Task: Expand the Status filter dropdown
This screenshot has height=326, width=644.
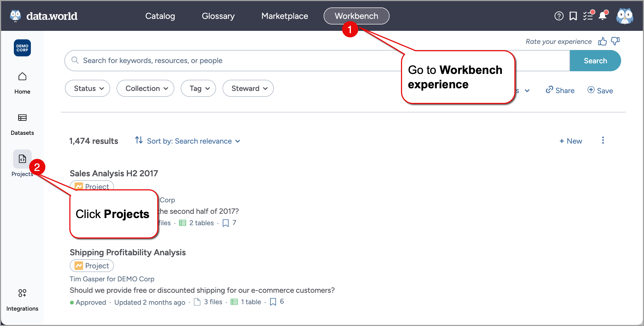Action: click(88, 88)
